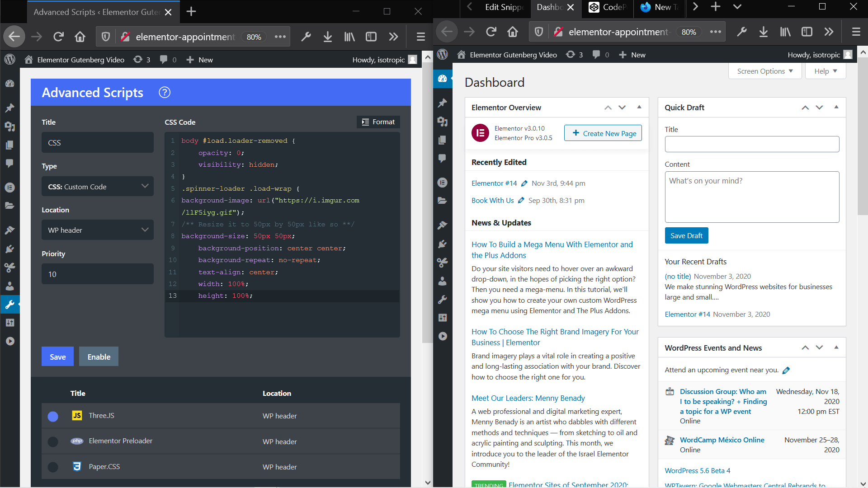Open Type dropdown CSS: Custom Code
The width and height of the screenshot is (868, 488).
98,186
